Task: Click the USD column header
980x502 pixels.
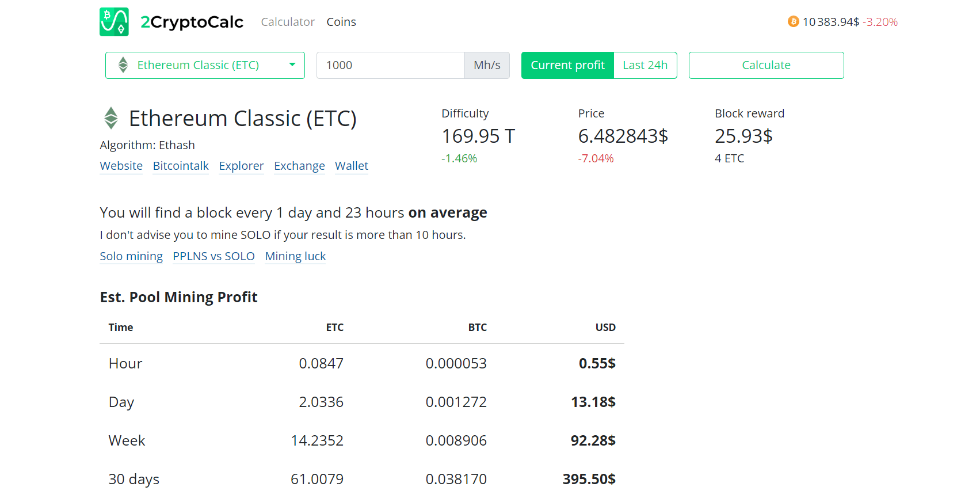Action: pyautogui.click(x=605, y=327)
